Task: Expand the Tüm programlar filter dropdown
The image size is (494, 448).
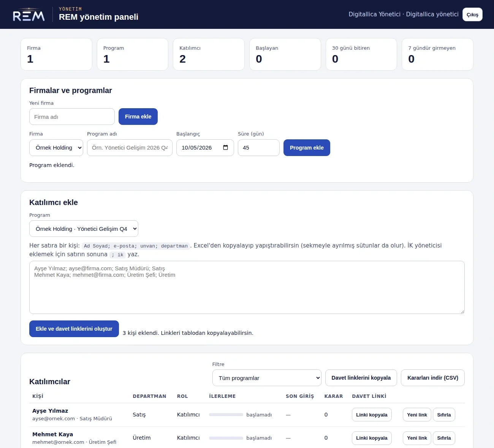Action: pos(267,378)
